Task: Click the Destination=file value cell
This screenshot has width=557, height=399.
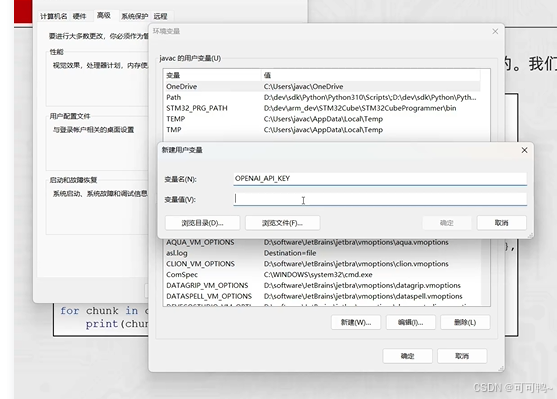Action: 290,253
